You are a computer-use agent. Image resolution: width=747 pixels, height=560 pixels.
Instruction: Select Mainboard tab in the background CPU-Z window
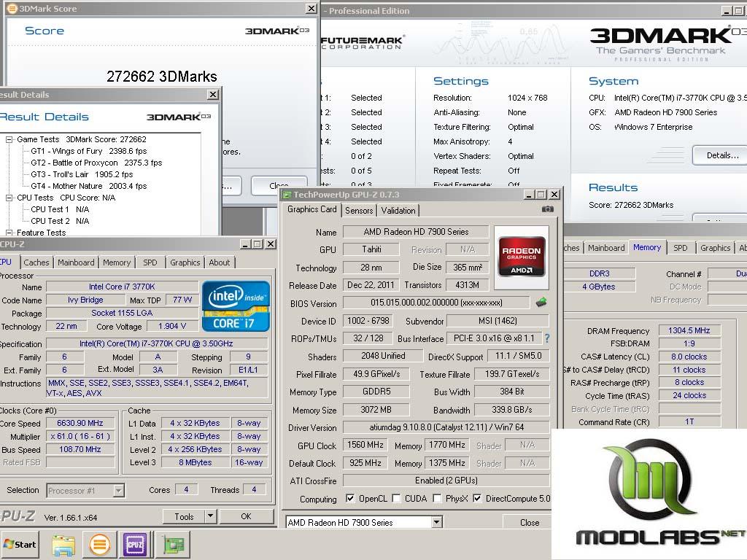coord(606,248)
